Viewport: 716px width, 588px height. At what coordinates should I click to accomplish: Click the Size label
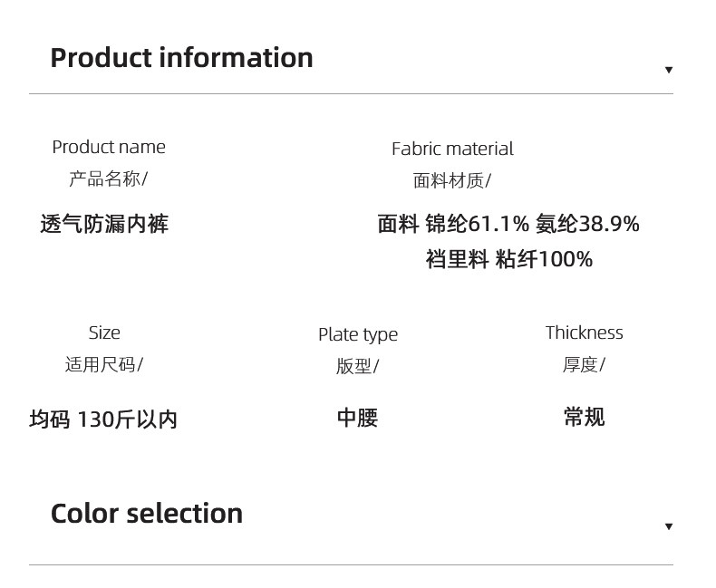pos(104,333)
